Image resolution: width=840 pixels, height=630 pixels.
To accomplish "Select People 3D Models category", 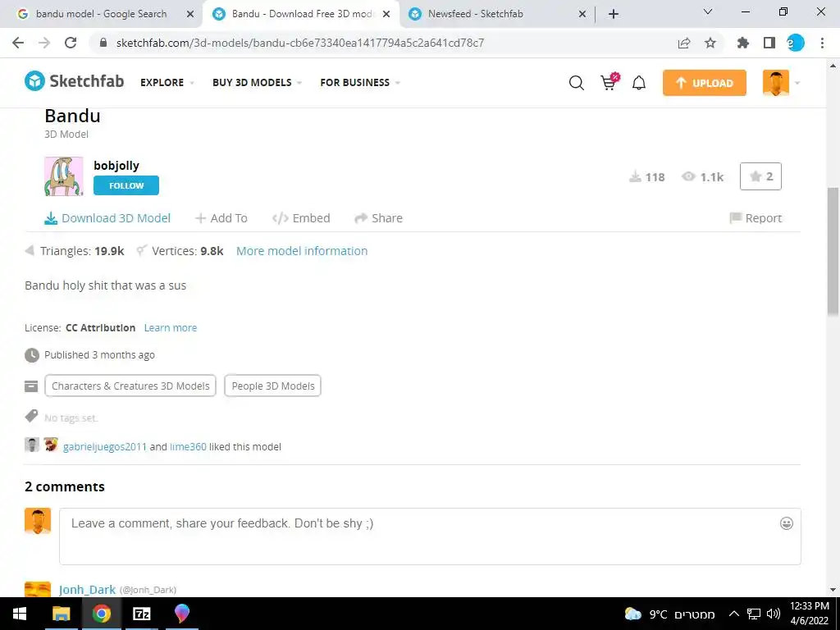I will pyautogui.click(x=272, y=386).
